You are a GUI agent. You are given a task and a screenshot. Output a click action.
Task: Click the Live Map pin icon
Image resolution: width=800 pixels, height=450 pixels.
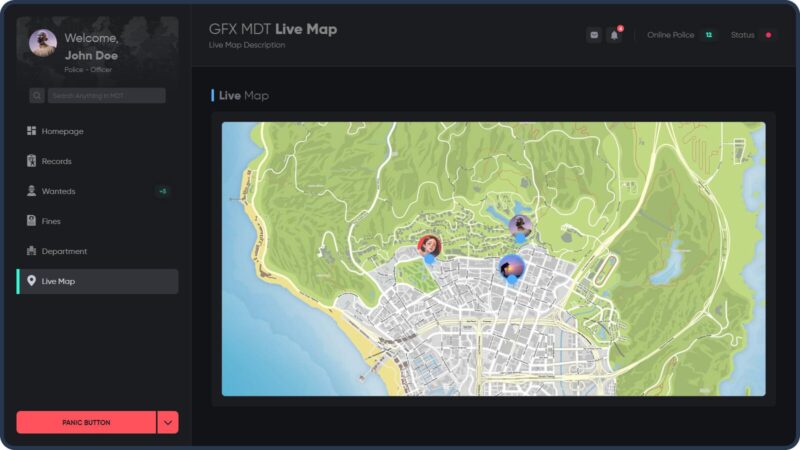(32, 281)
